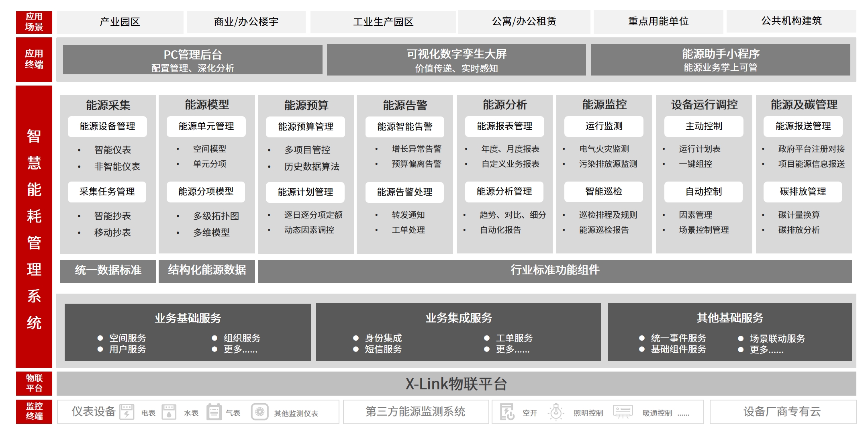Screen dimensions: 868x431
Task: Click the red 智慧能耗管理系统 vertical label
Action: [34, 227]
